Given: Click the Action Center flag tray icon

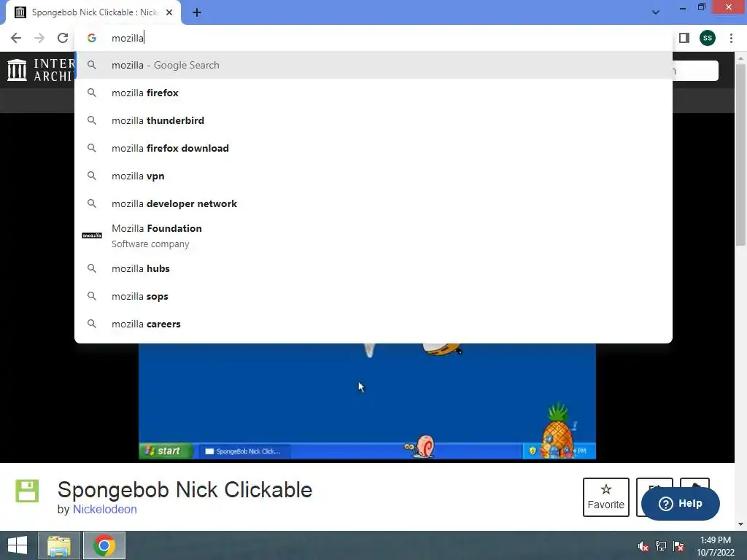Looking at the screenshot, I should 678,546.
